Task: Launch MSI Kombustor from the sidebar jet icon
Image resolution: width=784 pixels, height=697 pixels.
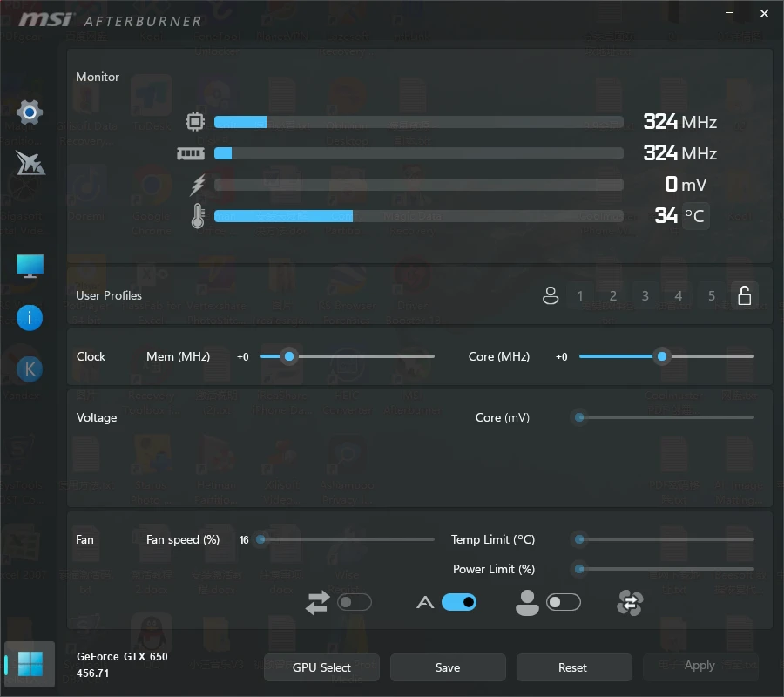Action: (29, 164)
